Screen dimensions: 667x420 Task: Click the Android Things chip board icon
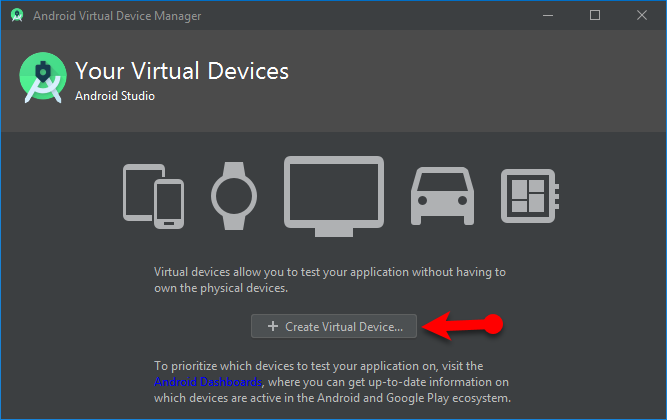click(x=529, y=192)
